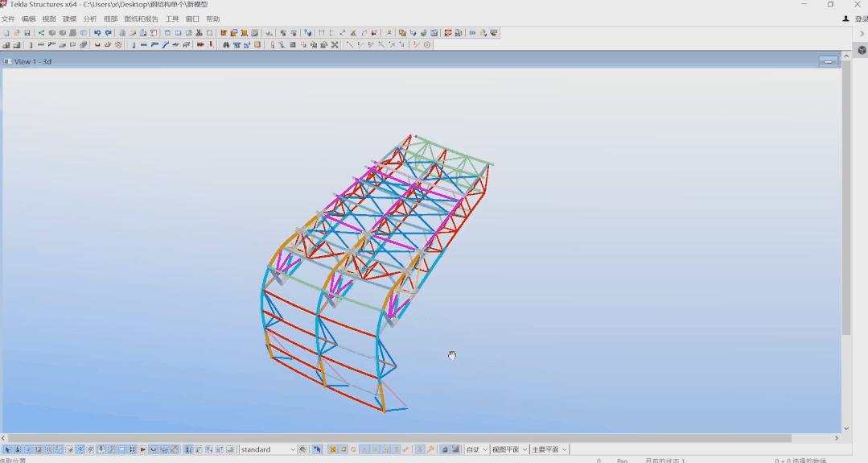Expand the 主要平面 dropdown
Screen dimensions: 868x463
549,449
